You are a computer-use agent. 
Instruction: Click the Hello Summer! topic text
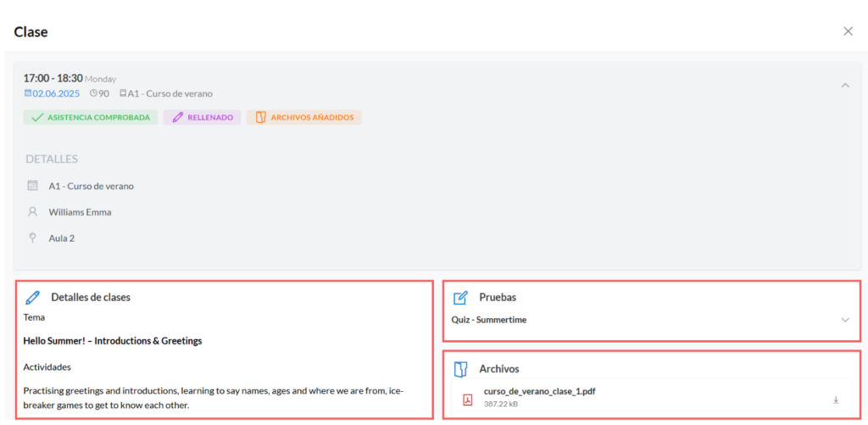pyautogui.click(x=113, y=341)
